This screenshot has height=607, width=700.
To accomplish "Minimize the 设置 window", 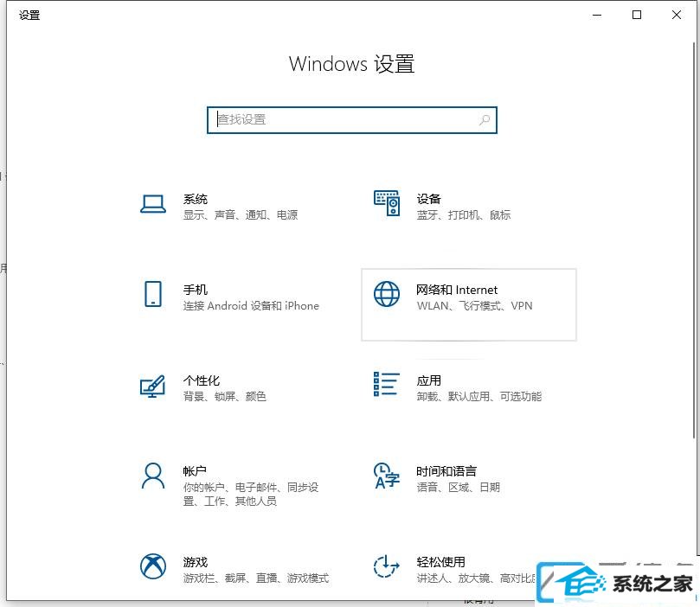I will [597, 16].
